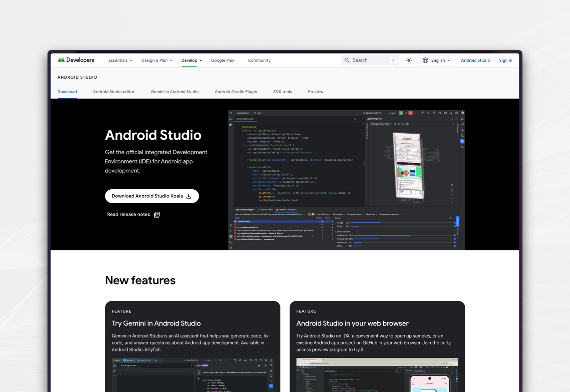
Task: Open the Develop dropdown menu
Action: 192,61
